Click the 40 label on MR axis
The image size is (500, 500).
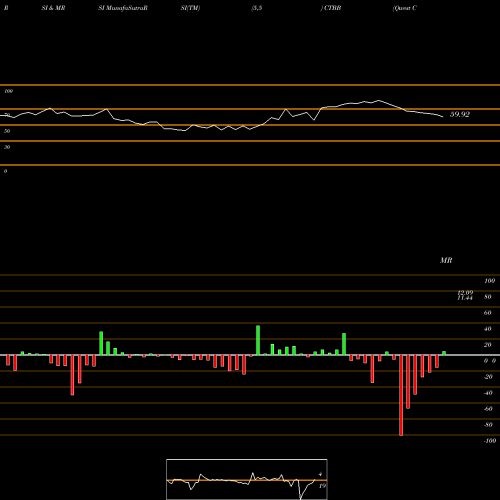coord(488,329)
